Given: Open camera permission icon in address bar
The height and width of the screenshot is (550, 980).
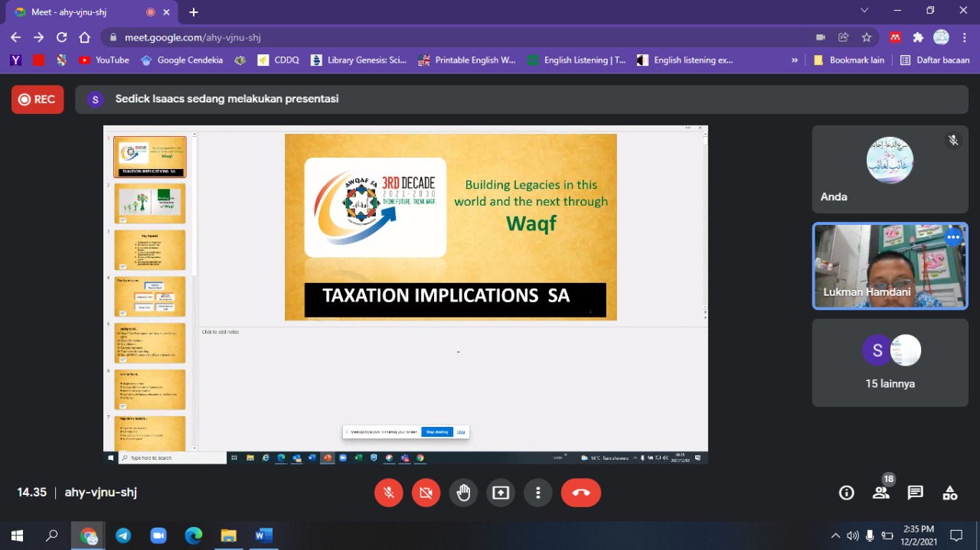Looking at the screenshot, I should pos(821,37).
